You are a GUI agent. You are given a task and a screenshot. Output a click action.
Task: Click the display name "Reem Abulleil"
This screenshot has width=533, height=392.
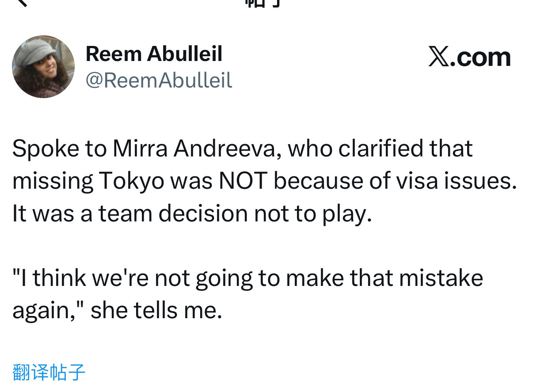[154, 54]
